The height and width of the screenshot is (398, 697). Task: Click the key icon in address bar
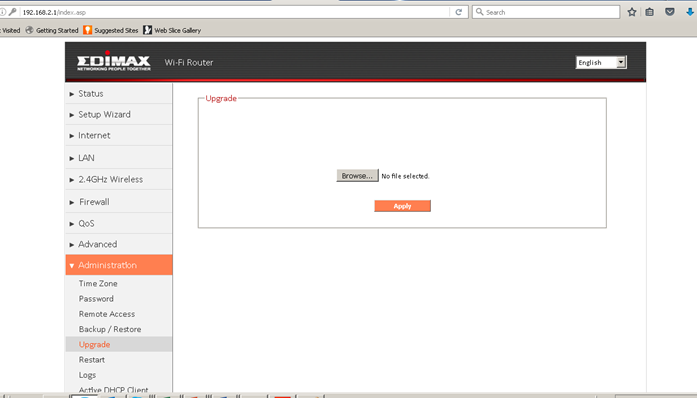tap(12, 12)
